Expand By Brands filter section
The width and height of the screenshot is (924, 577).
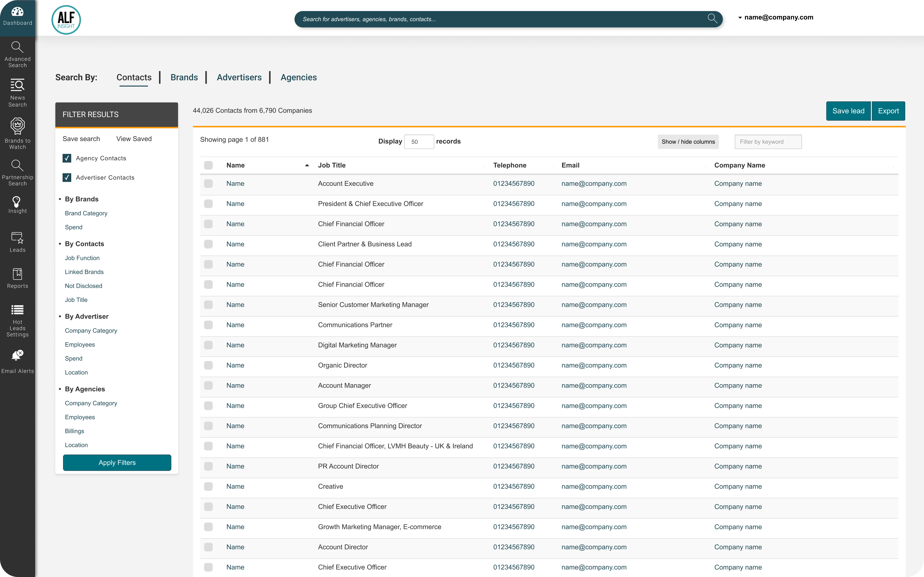pyautogui.click(x=81, y=199)
